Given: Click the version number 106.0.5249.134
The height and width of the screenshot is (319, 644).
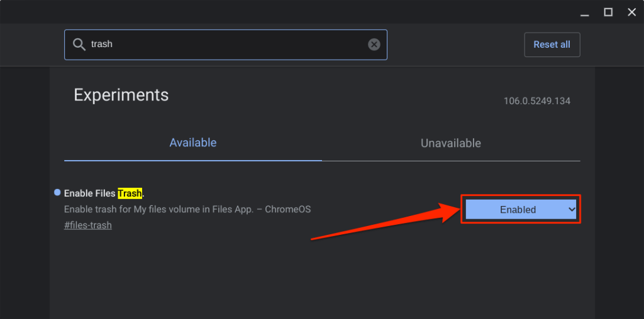Looking at the screenshot, I should (x=536, y=101).
